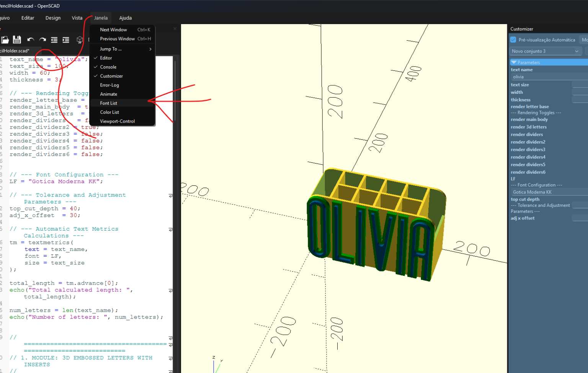The height and width of the screenshot is (373, 588).
Task: Uncheck Pré-visualização Automática checkbox
Action: tap(513, 40)
